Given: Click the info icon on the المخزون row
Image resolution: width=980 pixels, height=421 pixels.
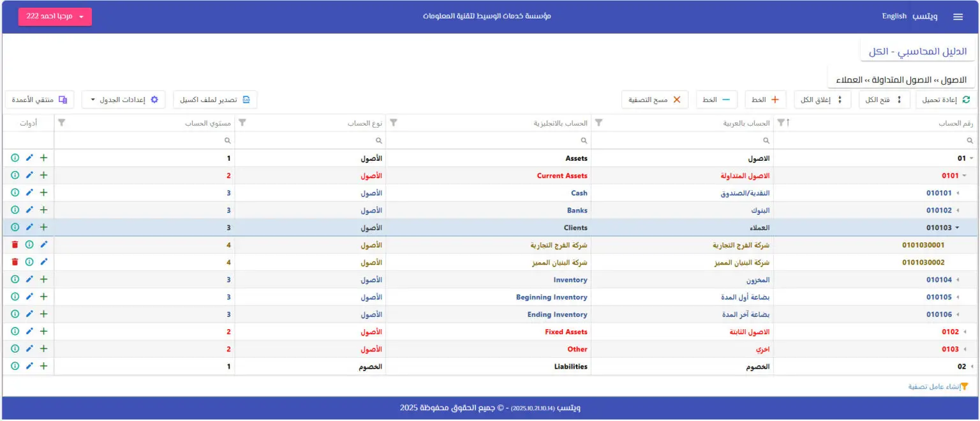Looking at the screenshot, I should coord(14,279).
